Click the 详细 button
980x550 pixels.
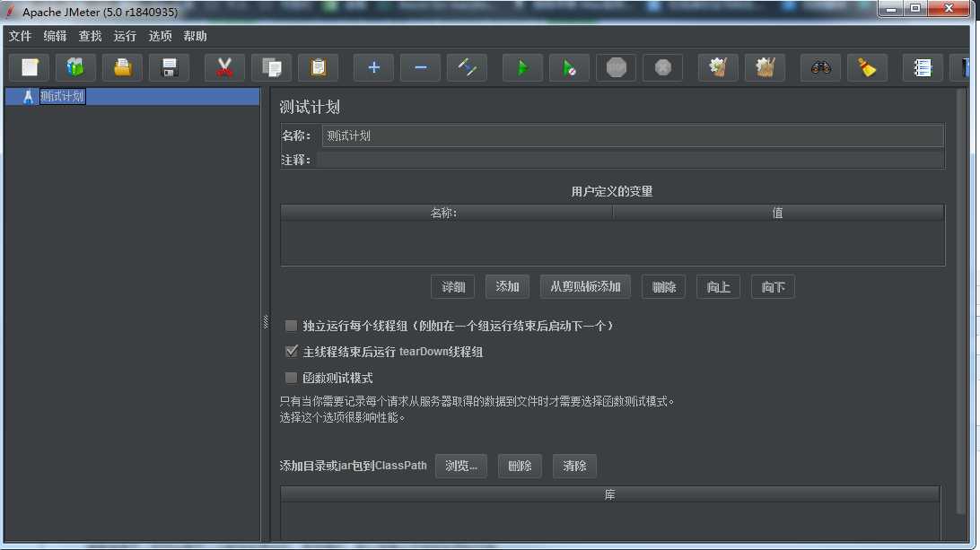click(452, 287)
